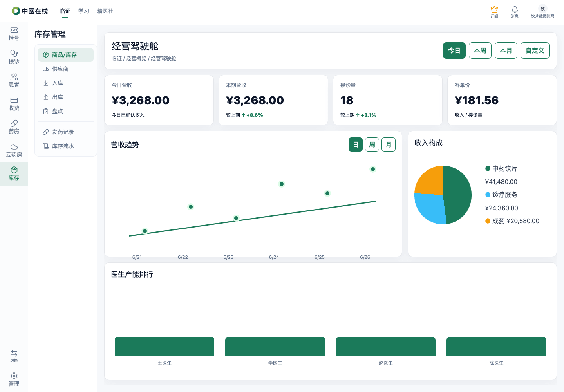Click the 今日营收 card
This screenshot has width=564, height=392.
pos(159,100)
